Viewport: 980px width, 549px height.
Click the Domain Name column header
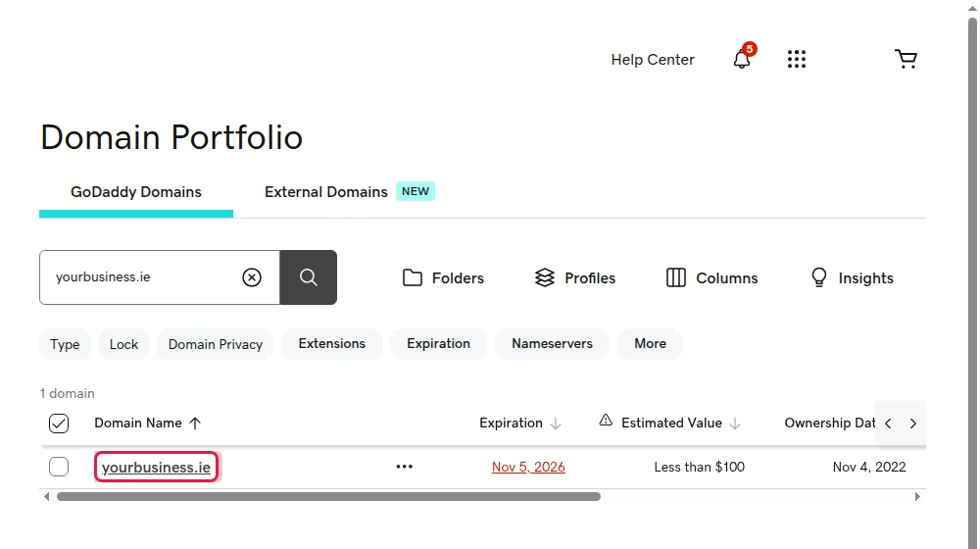(x=138, y=423)
